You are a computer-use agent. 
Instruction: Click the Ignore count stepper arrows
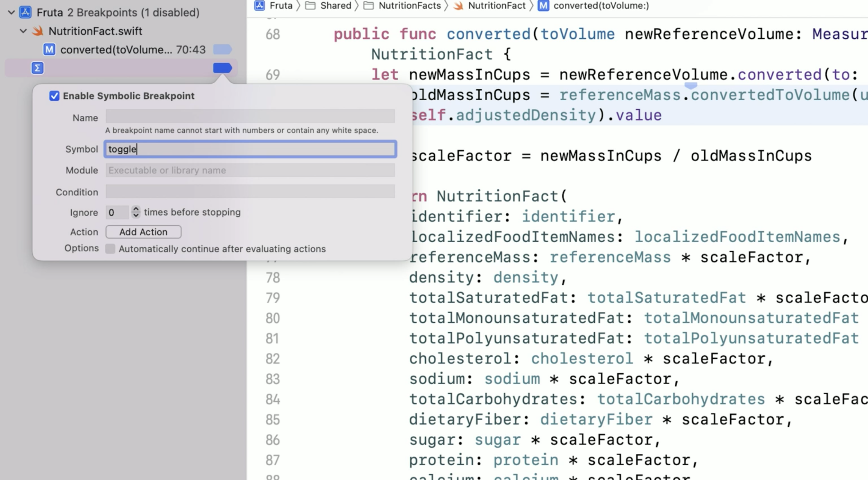point(136,212)
